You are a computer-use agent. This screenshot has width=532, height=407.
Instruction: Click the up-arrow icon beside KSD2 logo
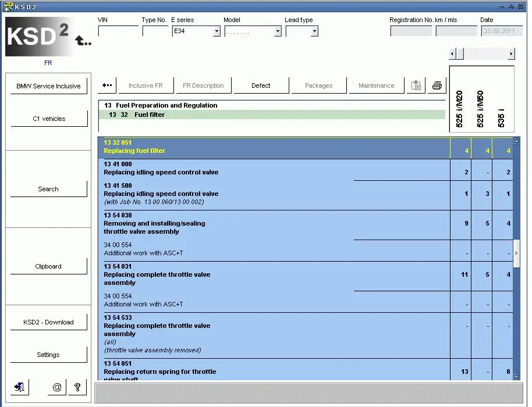(x=83, y=40)
